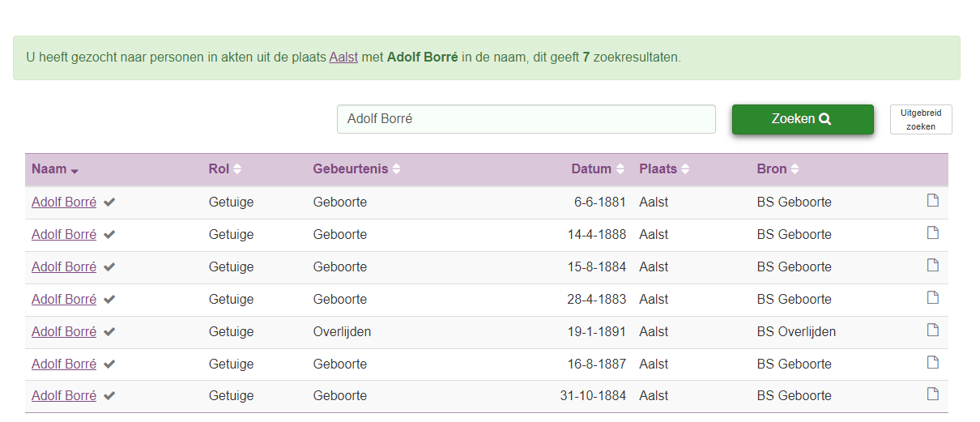Open document icon for 28-4-1883 record
The image size is (980, 422).
932,298
